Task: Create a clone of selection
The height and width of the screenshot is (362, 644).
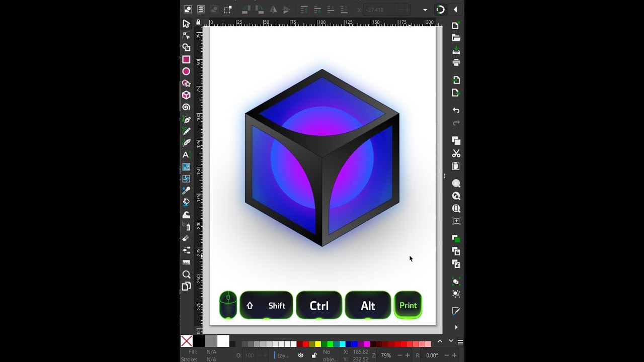Action: coord(456,251)
